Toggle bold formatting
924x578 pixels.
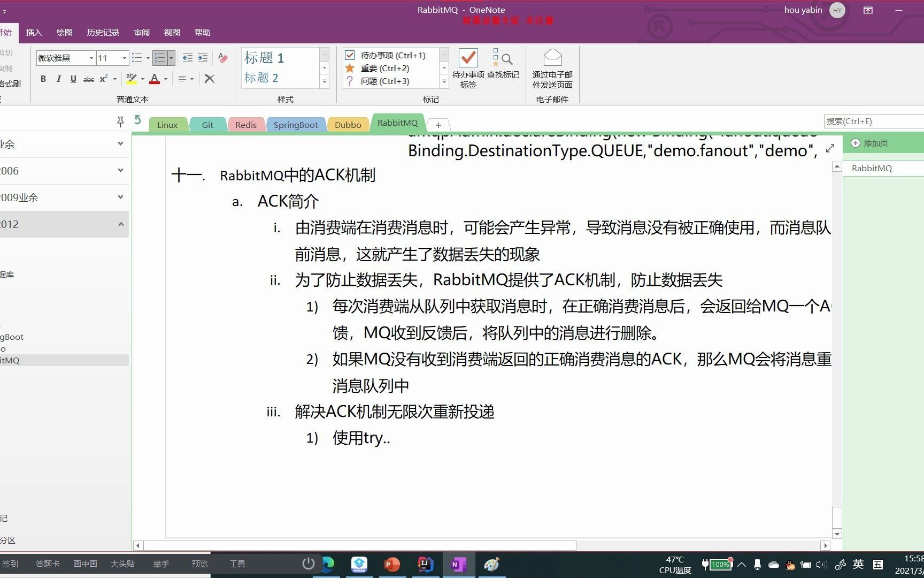coord(43,79)
